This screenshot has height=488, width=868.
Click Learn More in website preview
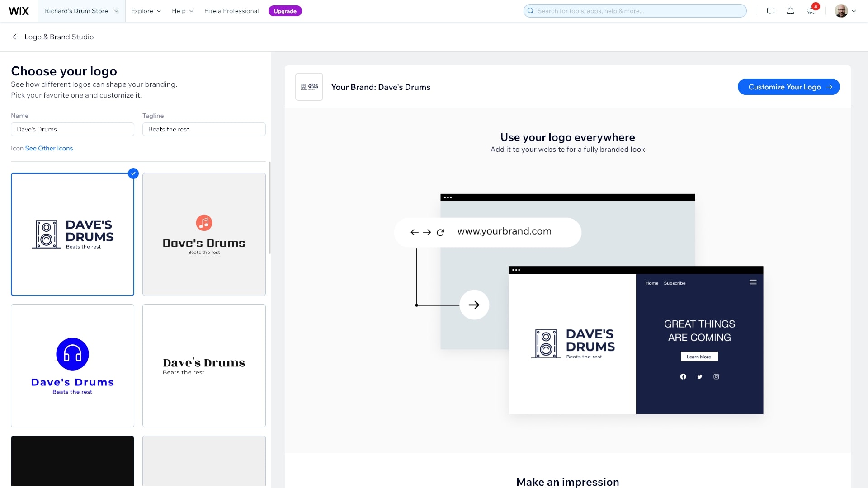click(699, 357)
